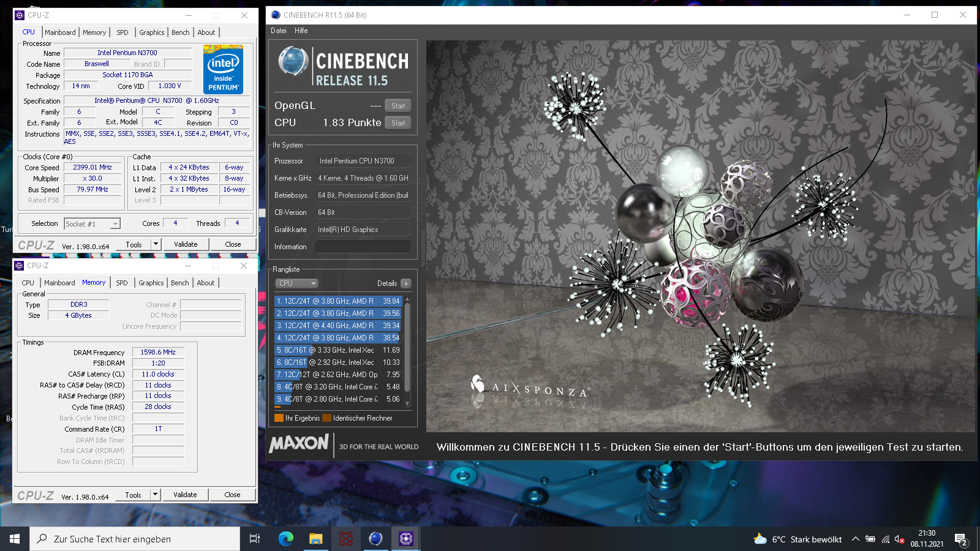This screenshot has height=551, width=980.
Task: Switch to Mainboard tab in the top CPU-Z window
Action: point(60,32)
